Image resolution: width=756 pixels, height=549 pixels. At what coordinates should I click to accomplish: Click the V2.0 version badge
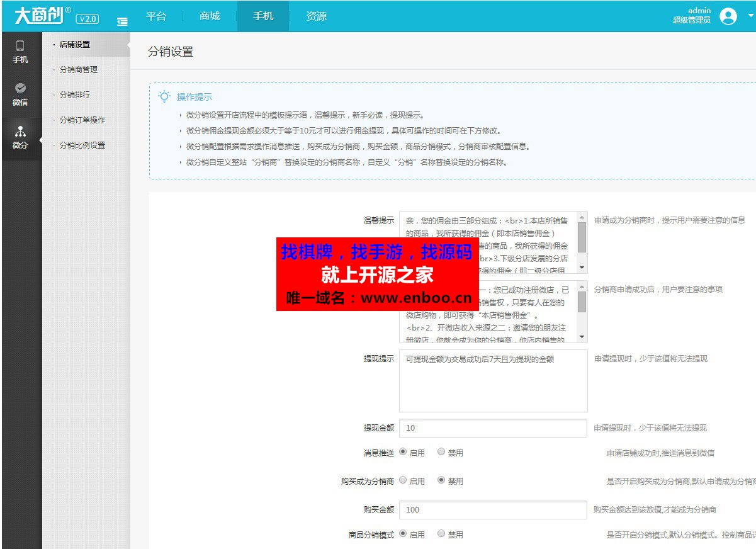87,19
